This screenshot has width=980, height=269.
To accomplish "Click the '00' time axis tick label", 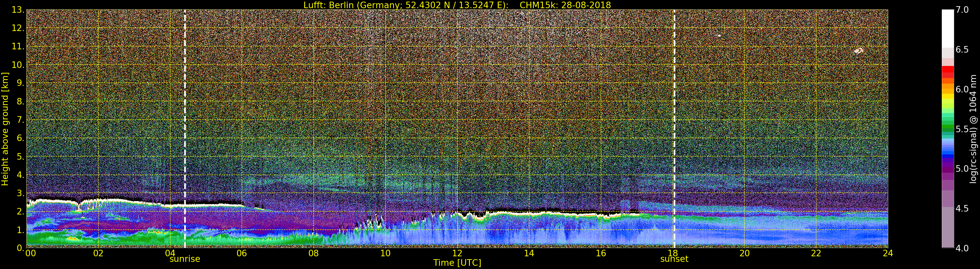I will 30,253.
